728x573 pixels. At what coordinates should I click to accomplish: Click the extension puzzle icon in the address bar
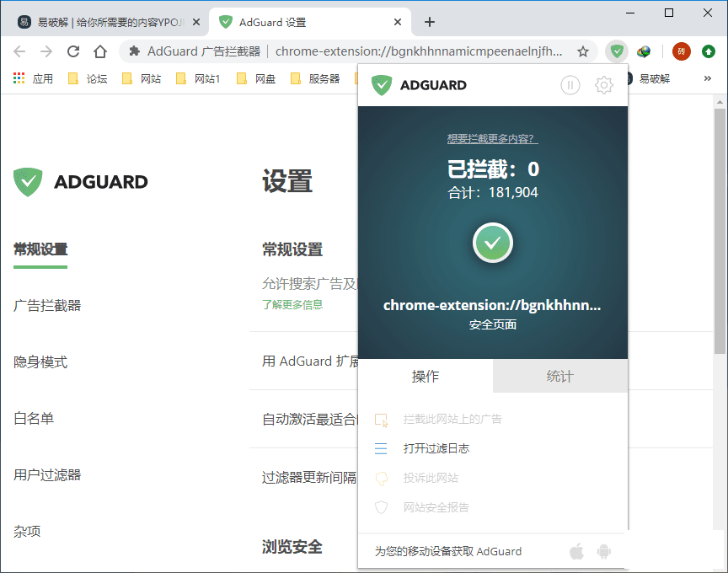pyautogui.click(x=135, y=51)
